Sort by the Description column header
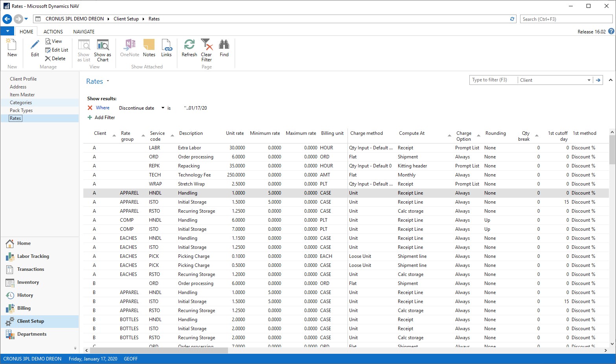The height and width of the screenshot is (364, 616). coord(191,133)
